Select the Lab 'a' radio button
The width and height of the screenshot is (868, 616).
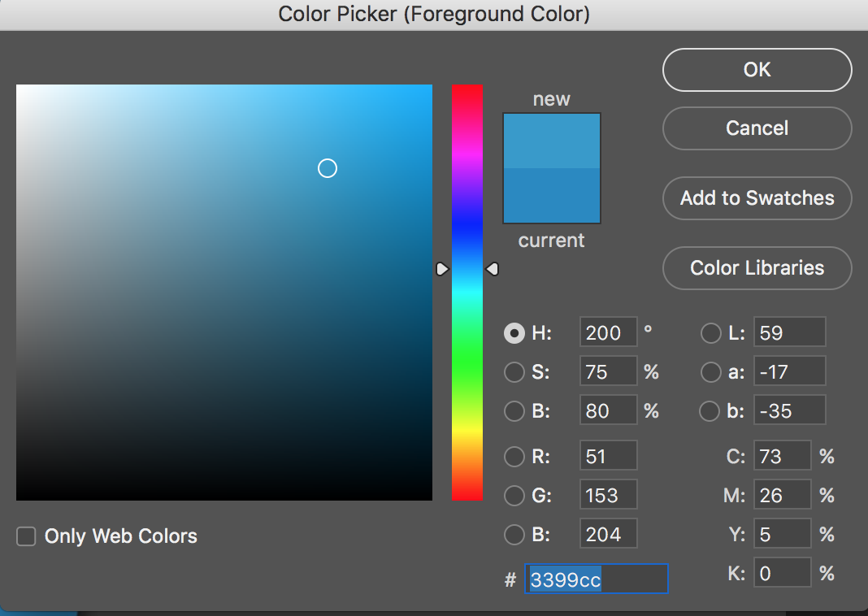tap(710, 372)
